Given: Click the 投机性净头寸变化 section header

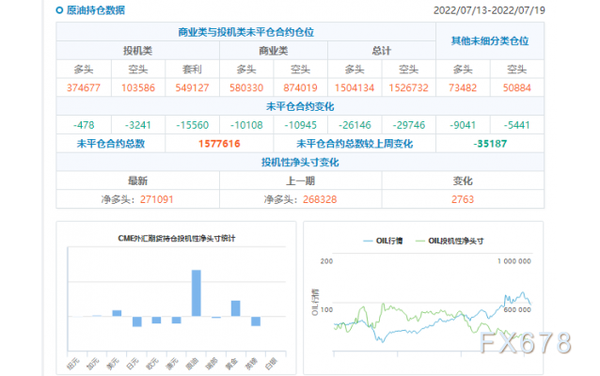Looking at the screenshot, I should click(x=300, y=162).
